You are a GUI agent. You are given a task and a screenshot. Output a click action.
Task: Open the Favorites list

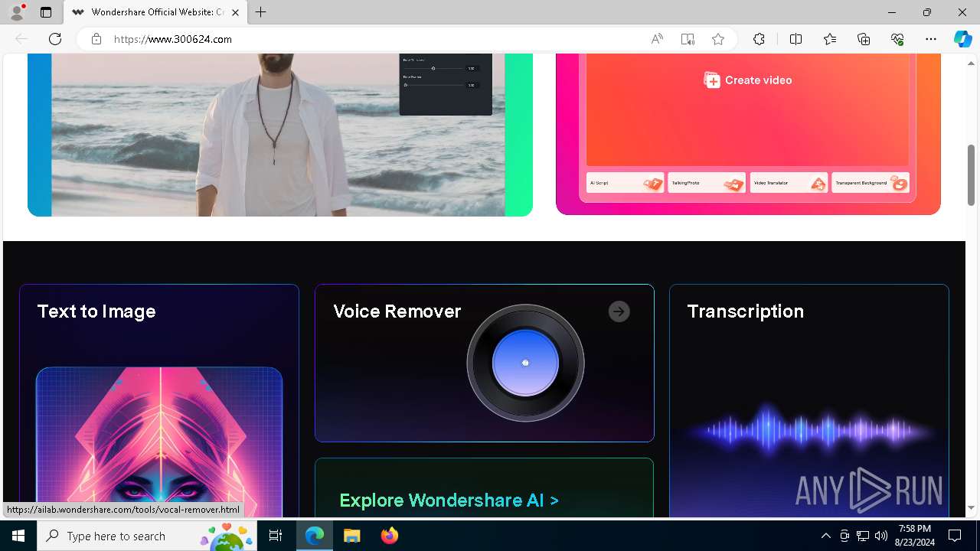830,39
